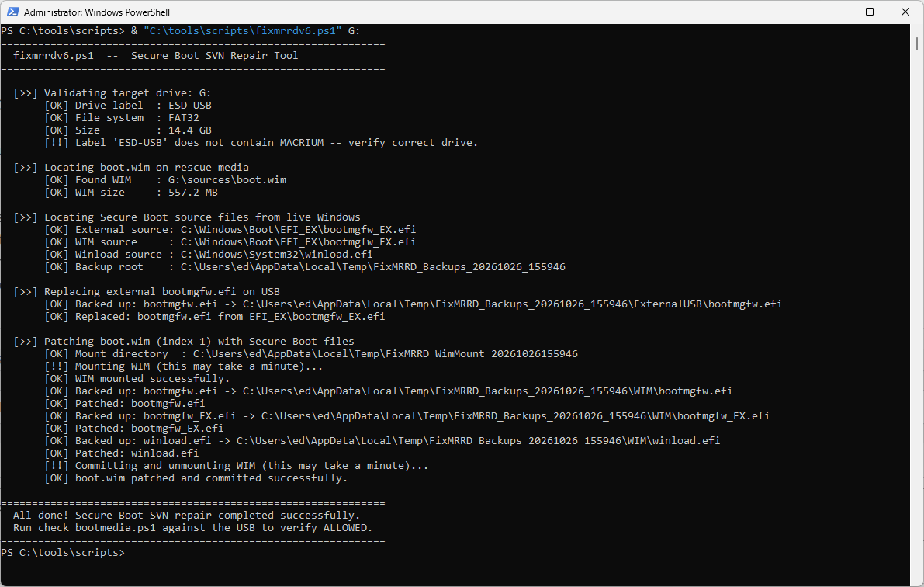924x587 pixels.
Task: Select the 'Mount directory' path line
Action: (311, 353)
